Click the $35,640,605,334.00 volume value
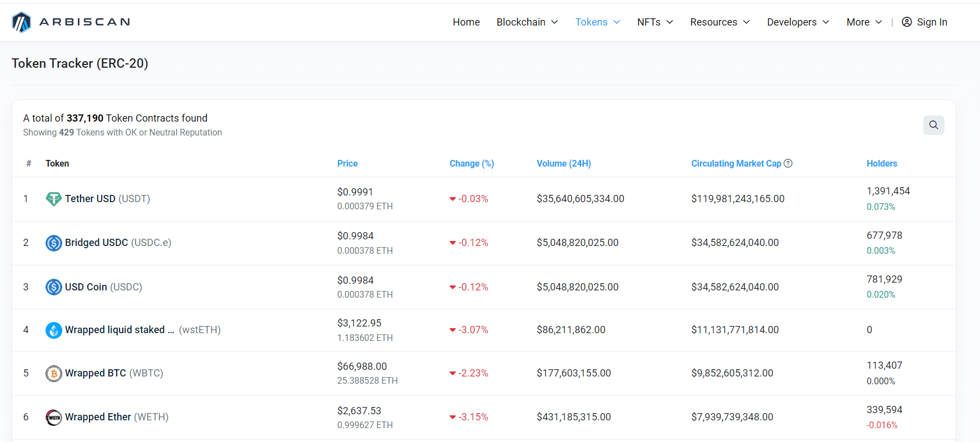The height and width of the screenshot is (442, 980). pos(581,199)
